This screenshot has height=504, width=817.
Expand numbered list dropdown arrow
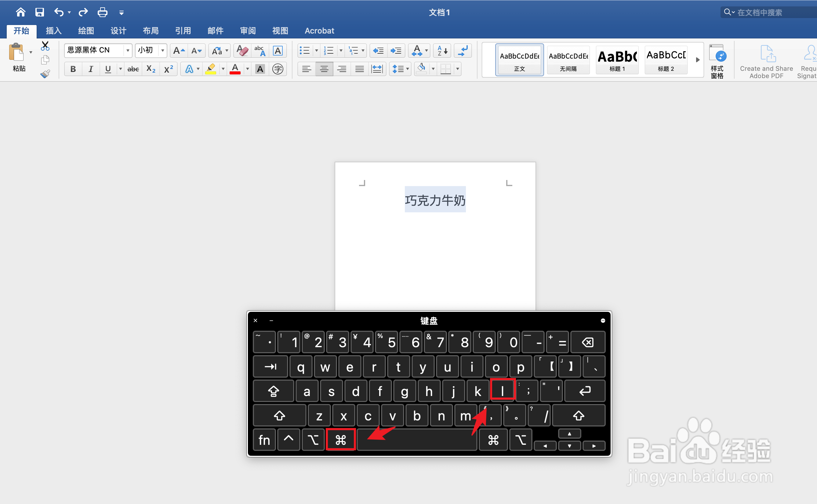pyautogui.click(x=341, y=51)
